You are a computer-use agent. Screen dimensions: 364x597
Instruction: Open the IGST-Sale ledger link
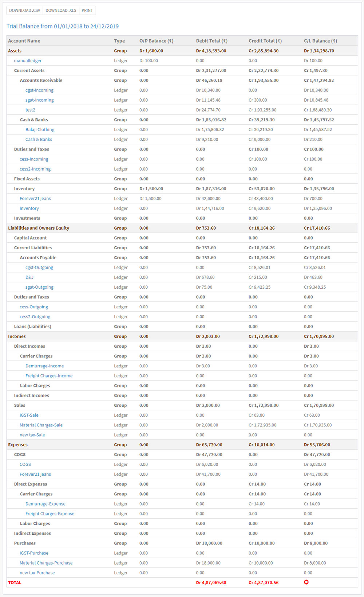(29, 415)
